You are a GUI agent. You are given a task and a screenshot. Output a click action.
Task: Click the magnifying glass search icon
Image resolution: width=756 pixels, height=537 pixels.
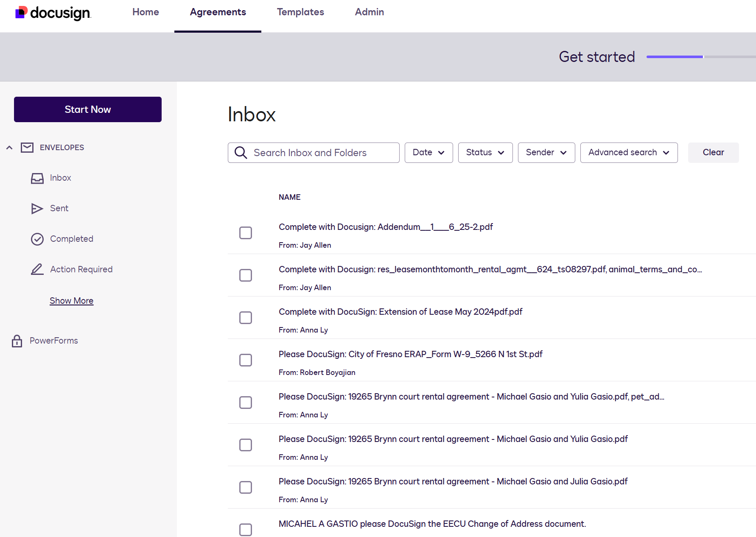241,153
